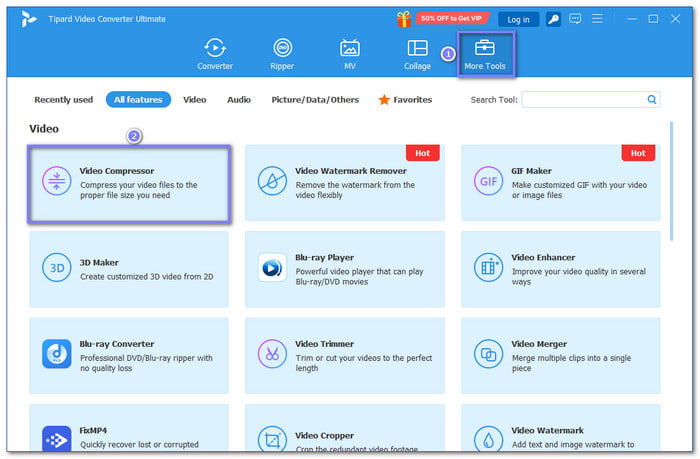
Task: Open Blu-ray Player tool
Action: (x=344, y=268)
